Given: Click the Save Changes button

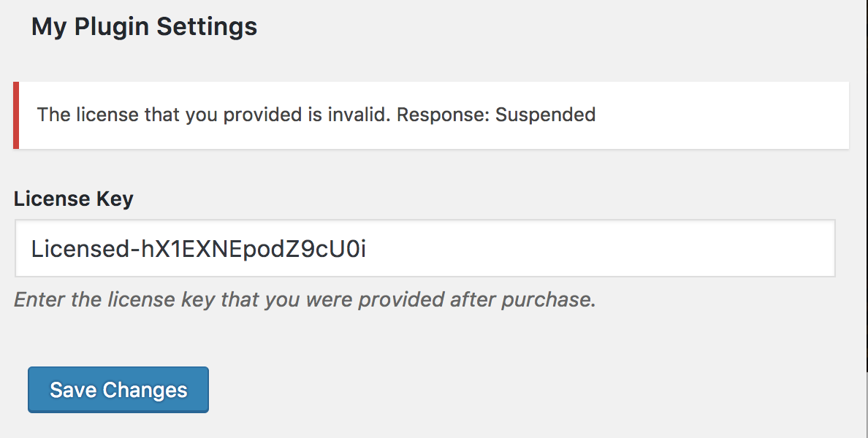Looking at the screenshot, I should [x=118, y=390].
